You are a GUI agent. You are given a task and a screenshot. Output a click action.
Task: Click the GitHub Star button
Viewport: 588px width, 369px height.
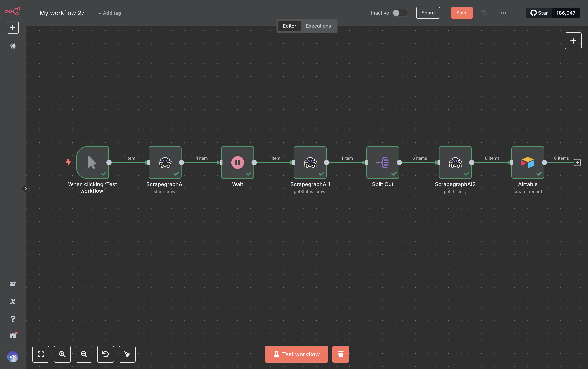[539, 13]
